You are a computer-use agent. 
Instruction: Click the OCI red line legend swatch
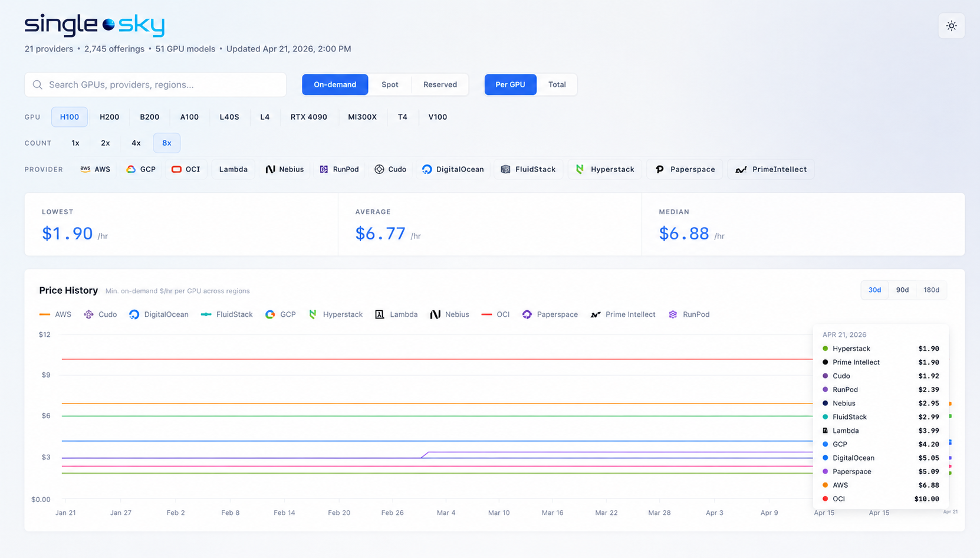pyautogui.click(x=486, y=314)
